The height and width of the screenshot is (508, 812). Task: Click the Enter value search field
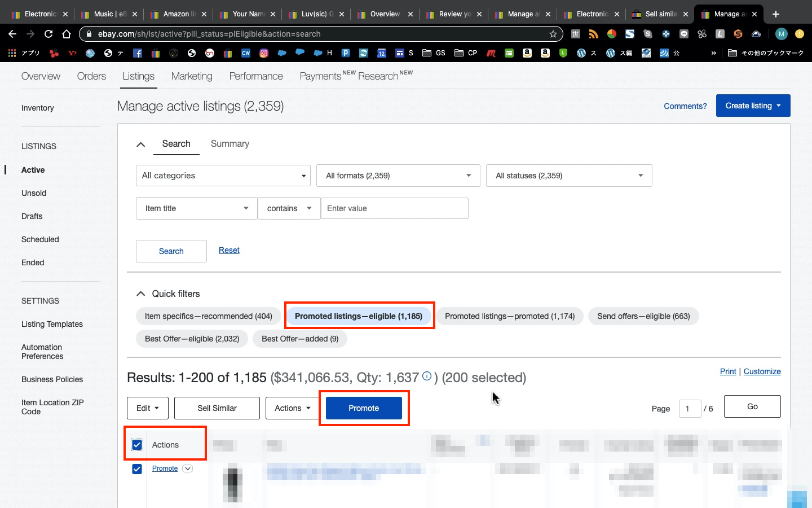(394, 208)
